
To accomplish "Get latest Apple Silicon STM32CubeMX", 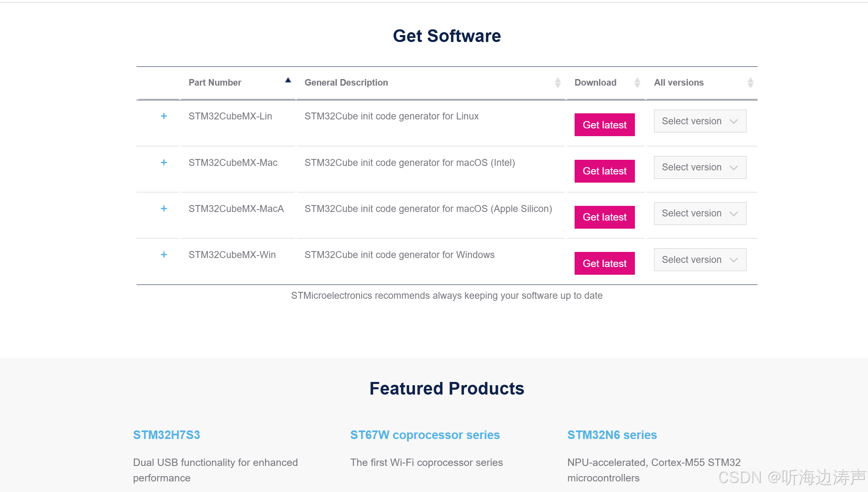I will pyautogui.click(x=605, y=217).
